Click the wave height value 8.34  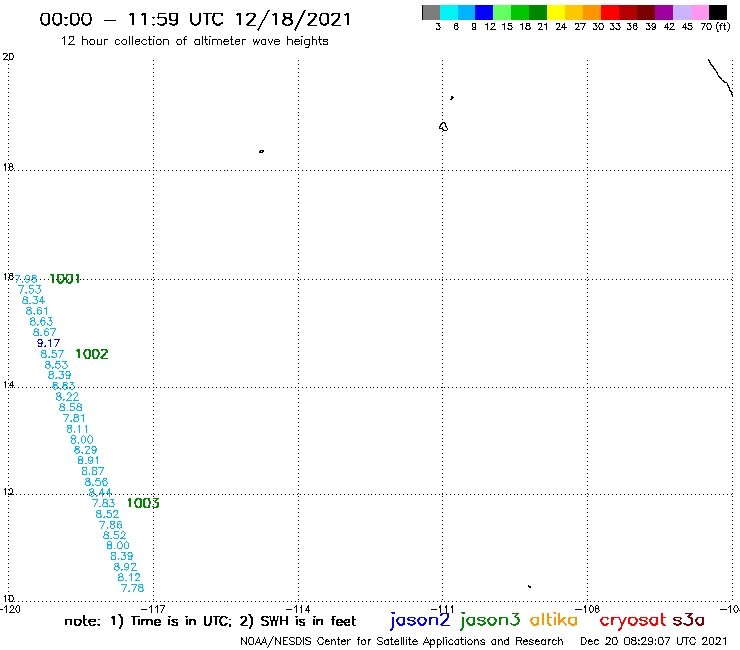34,300
